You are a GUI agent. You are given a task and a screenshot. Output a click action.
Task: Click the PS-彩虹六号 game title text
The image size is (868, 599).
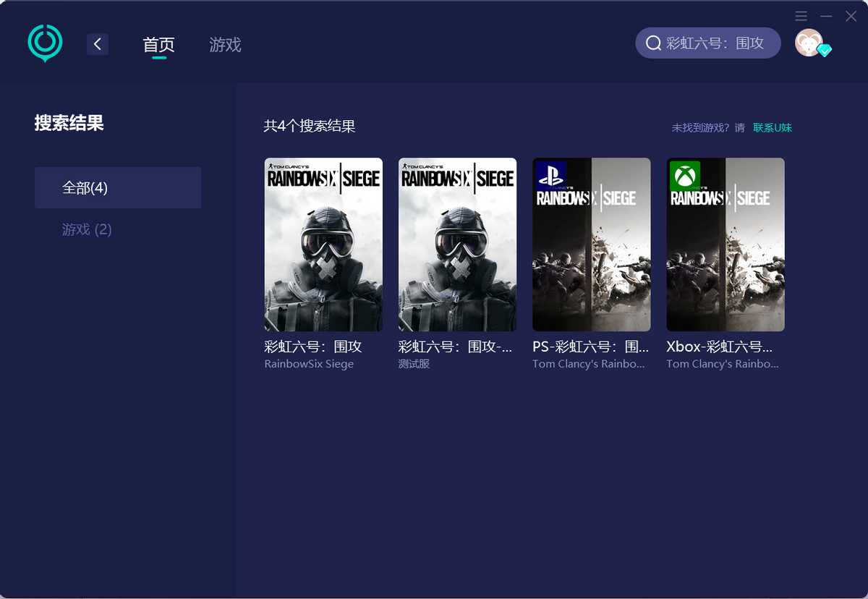(590, 347)
